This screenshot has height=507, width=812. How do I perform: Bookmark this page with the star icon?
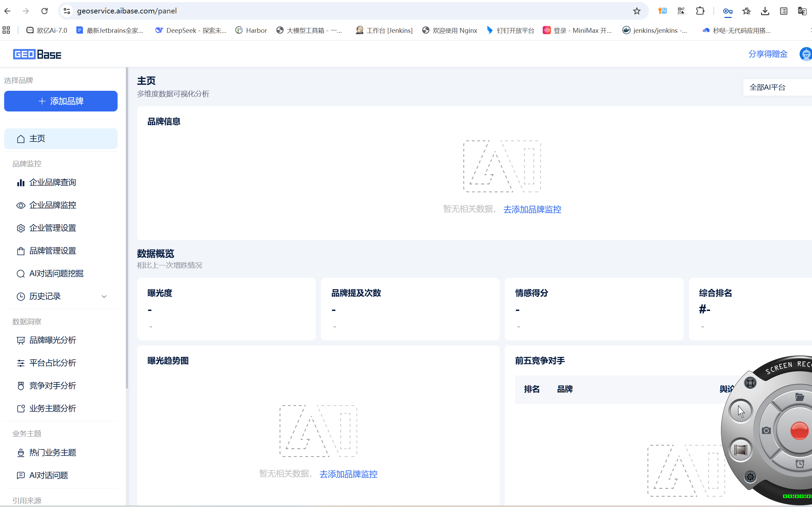point(636,11)
